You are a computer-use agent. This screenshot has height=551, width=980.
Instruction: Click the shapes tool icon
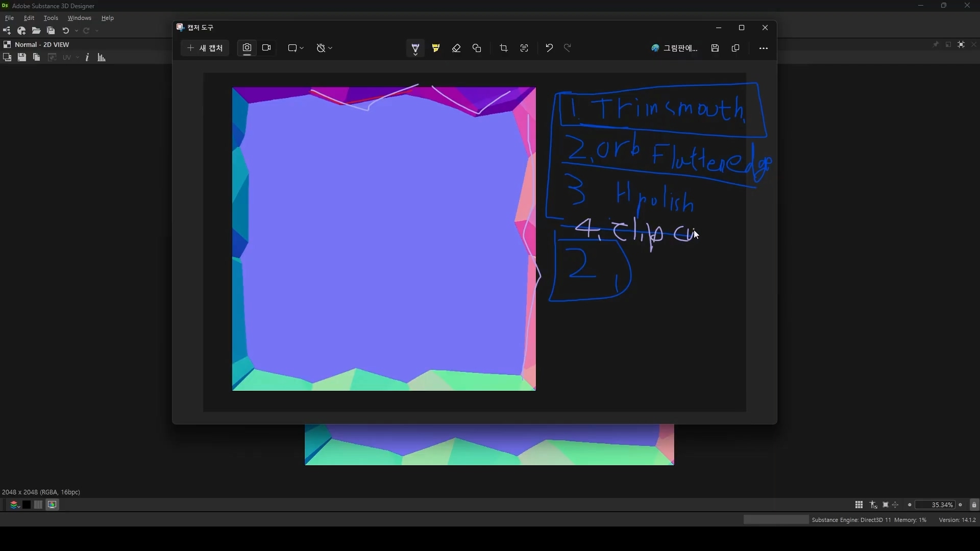coord(477,48)
